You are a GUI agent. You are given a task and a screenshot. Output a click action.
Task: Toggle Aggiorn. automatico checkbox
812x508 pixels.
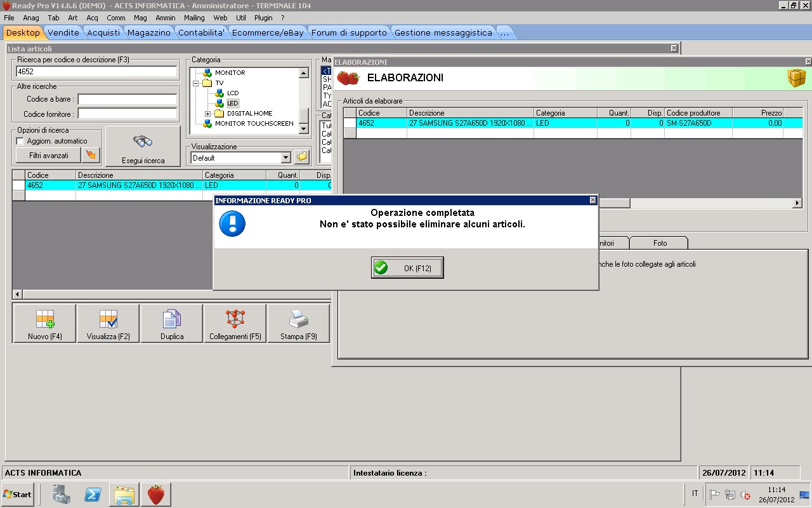20,141
